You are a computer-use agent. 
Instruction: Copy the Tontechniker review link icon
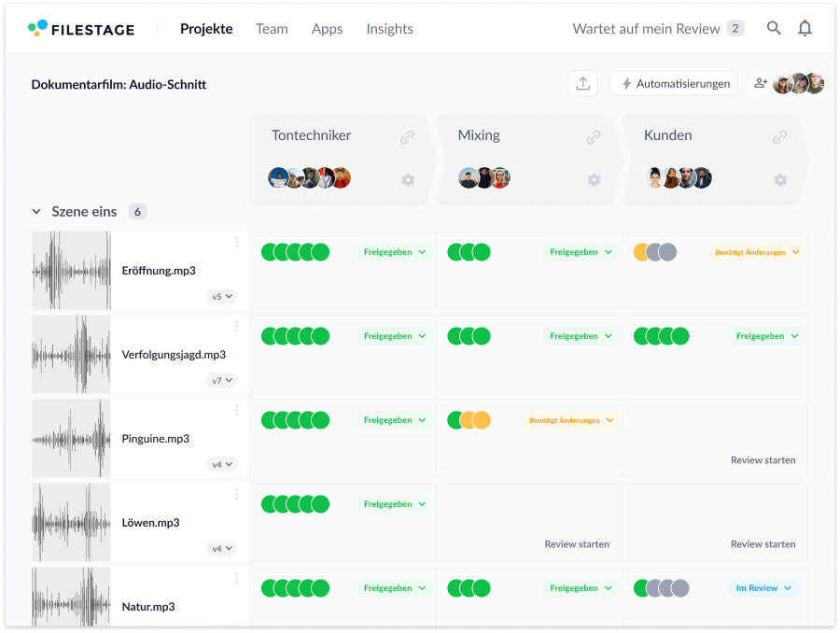click(407, 137)
